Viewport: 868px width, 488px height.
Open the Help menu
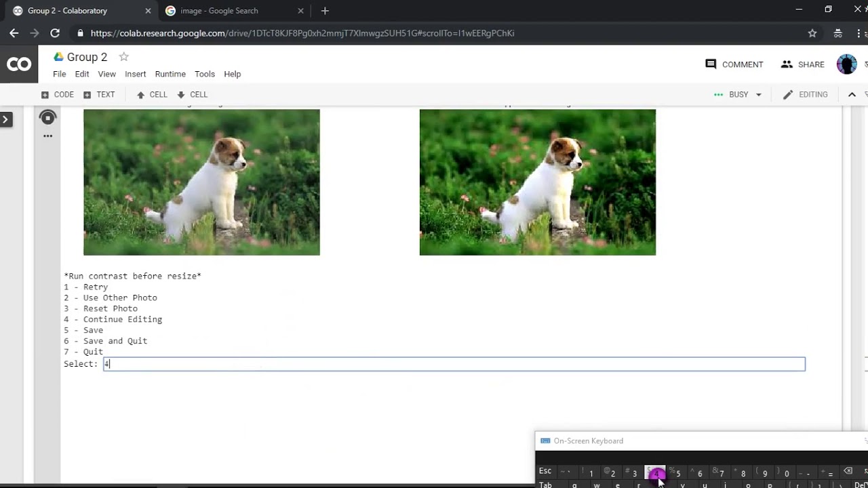[233, 74]
